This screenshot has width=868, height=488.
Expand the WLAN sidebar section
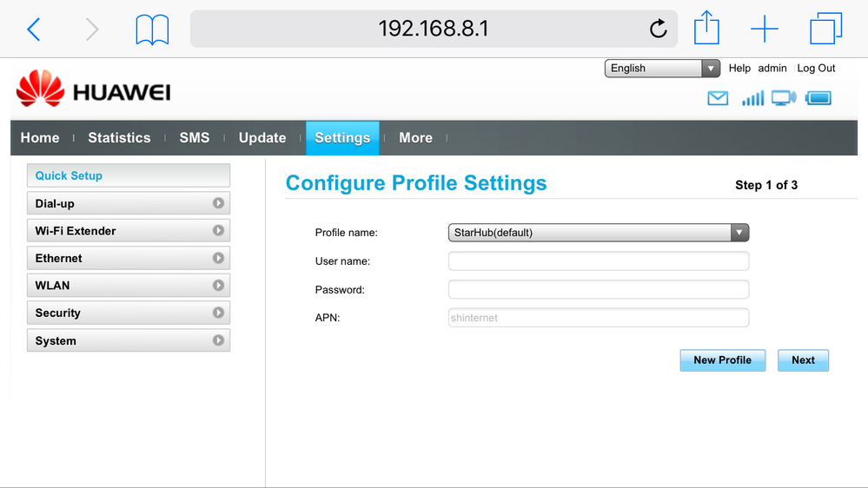point(128,286)
